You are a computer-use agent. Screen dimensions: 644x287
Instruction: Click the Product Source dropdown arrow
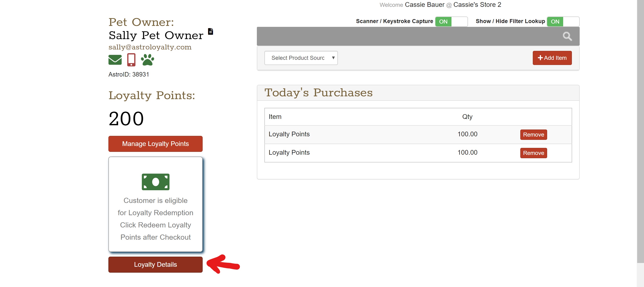[333, 58]
